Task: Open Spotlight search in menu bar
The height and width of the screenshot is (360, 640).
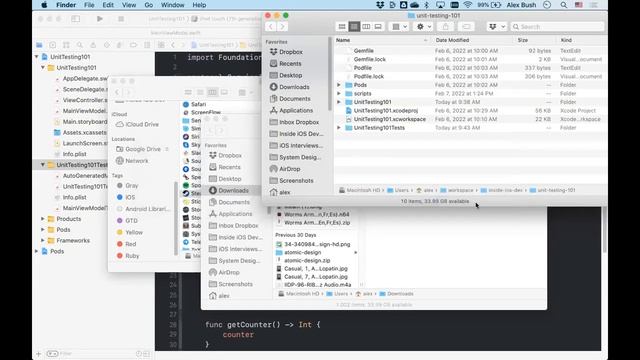Action: 564,5
